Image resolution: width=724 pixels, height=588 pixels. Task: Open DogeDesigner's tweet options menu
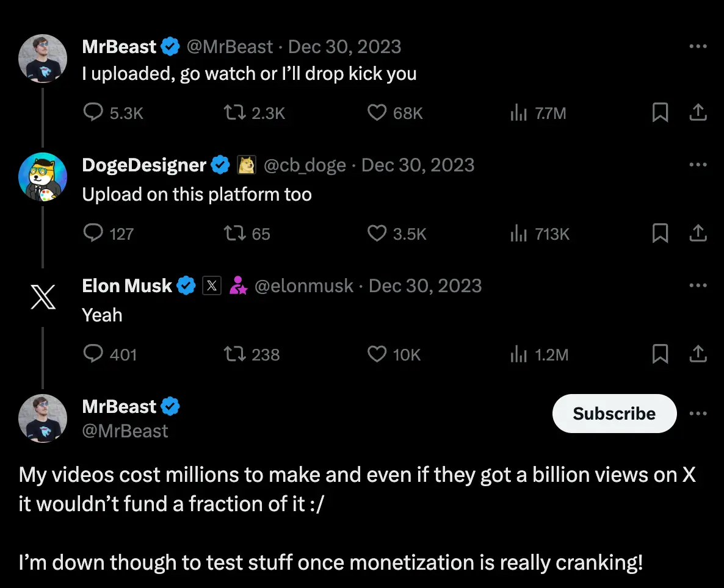coord(697,163)
